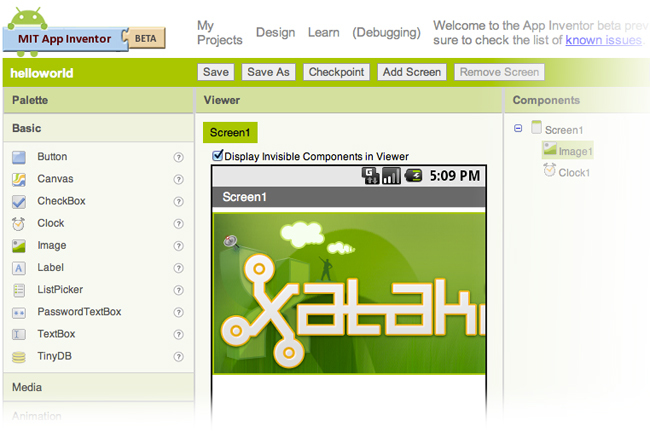
Task: Open help for Clock component
Action: (x=178, y=224)
